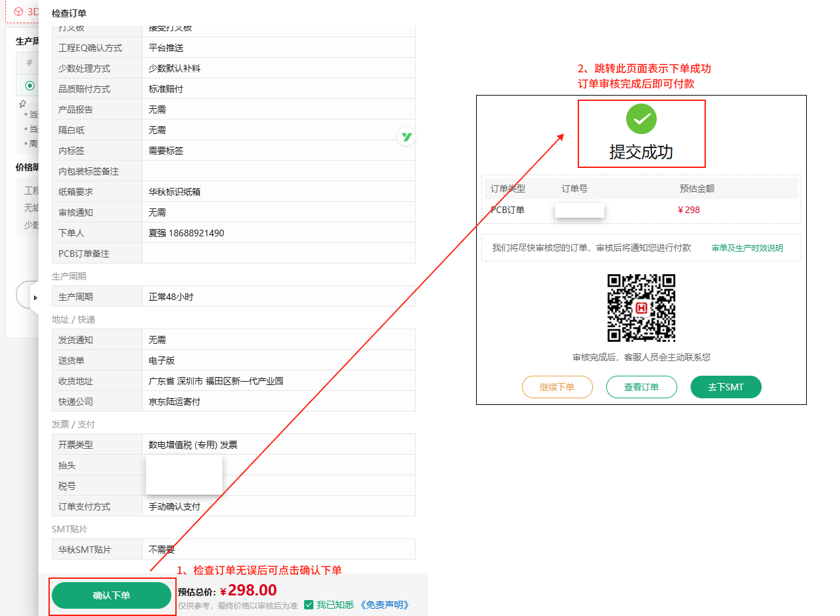This screenshot has height=616, width=840.
Task: Collapse the order panel with the arrow handle
Action: pos(35,297)
